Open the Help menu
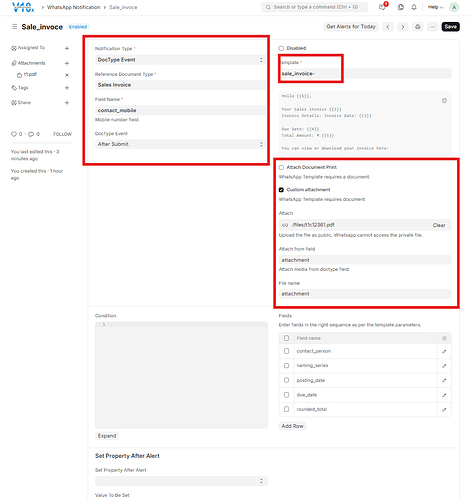Image resolution: width=471 pixels, height=500 pixels. click(x=435, y=7)
